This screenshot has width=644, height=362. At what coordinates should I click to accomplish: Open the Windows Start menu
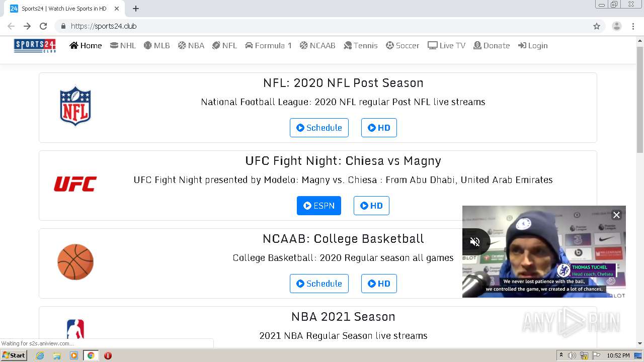[x=14, y=355]
